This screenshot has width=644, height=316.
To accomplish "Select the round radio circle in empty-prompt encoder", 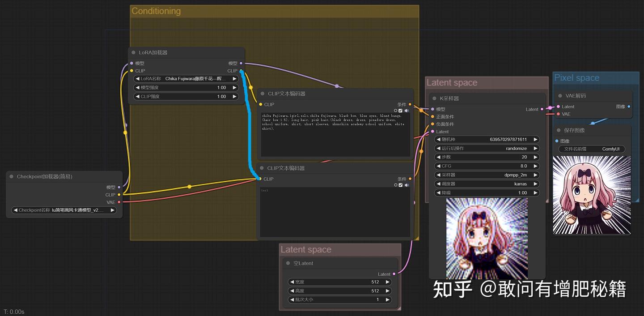I will pos(396,185).
